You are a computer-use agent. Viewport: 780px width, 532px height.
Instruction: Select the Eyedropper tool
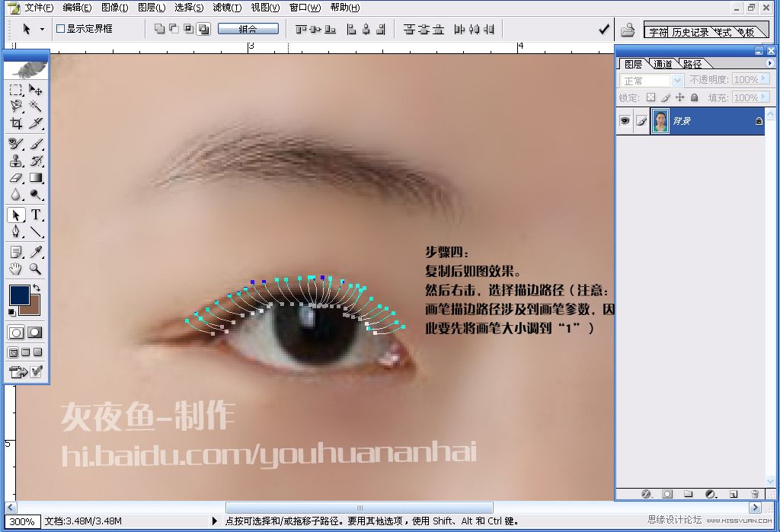point(35,252)
